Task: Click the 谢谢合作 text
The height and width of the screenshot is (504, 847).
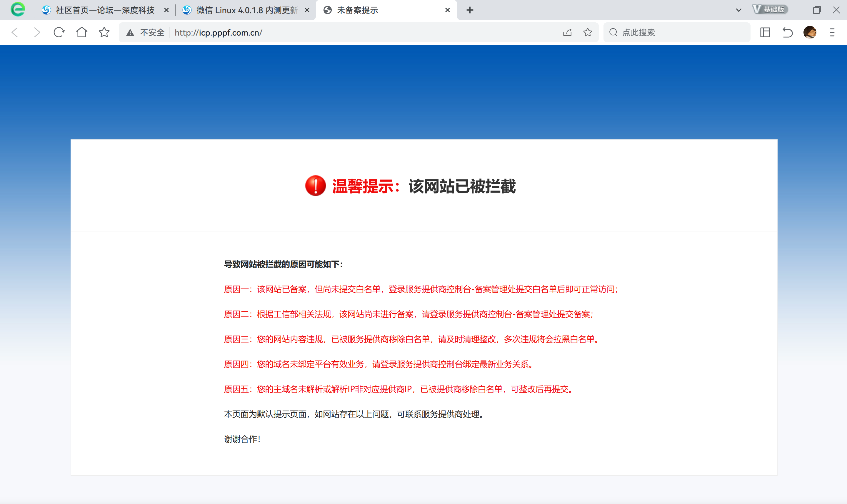Action: click(x=243, y=439)
